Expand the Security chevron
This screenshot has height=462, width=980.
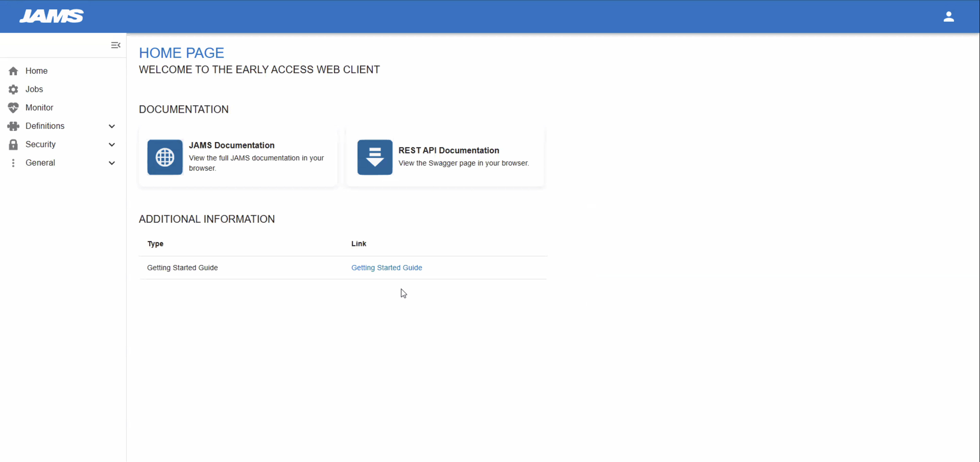(112, 145)
